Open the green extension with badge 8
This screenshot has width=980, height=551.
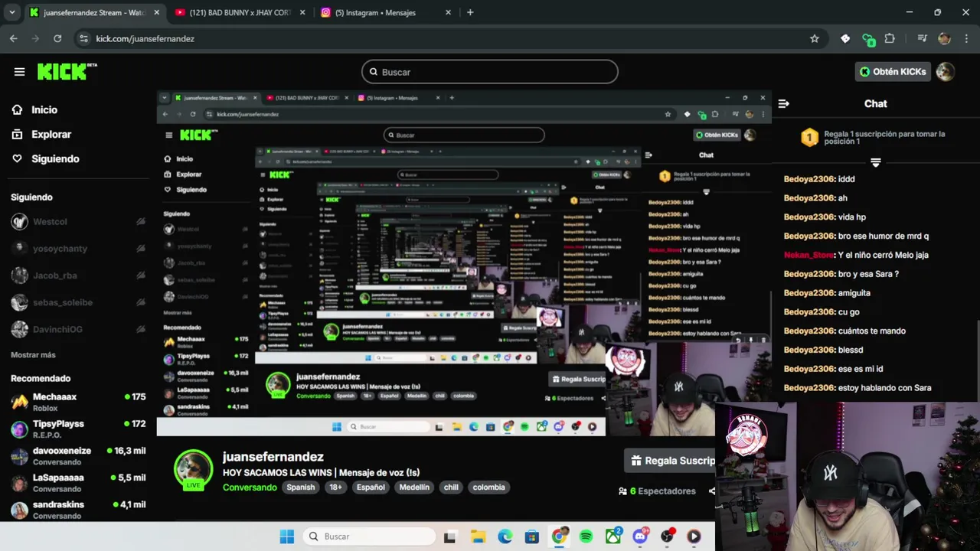click(x=868, y=39)
